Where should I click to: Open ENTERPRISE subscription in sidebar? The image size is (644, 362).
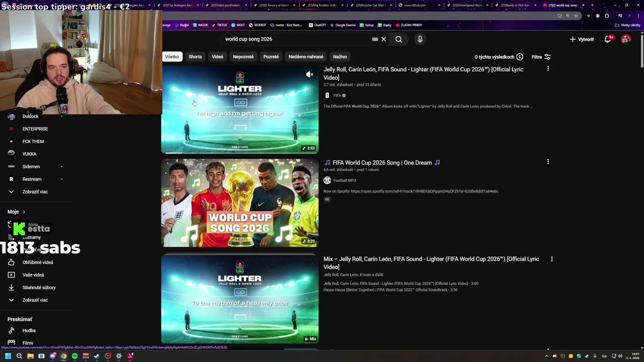(35, 129)
